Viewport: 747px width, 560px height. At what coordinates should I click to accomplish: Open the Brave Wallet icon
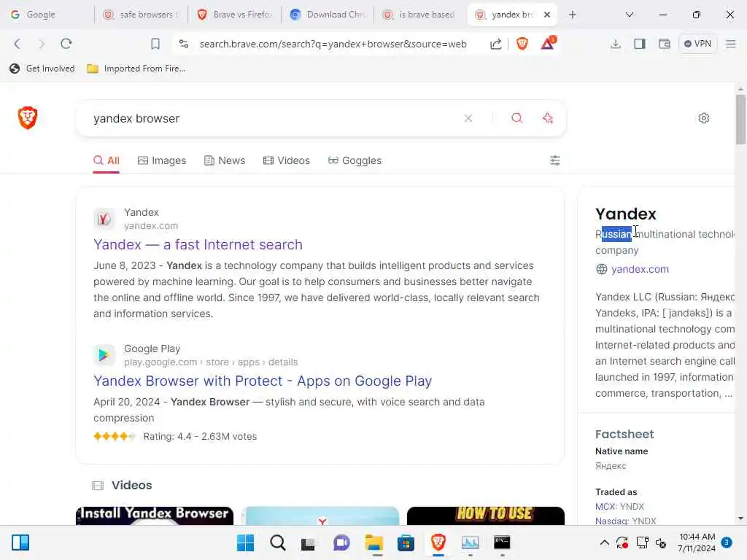tap(664, 44)
